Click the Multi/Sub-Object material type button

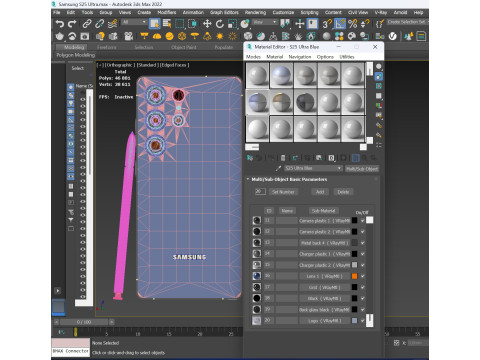click(362, 169)
